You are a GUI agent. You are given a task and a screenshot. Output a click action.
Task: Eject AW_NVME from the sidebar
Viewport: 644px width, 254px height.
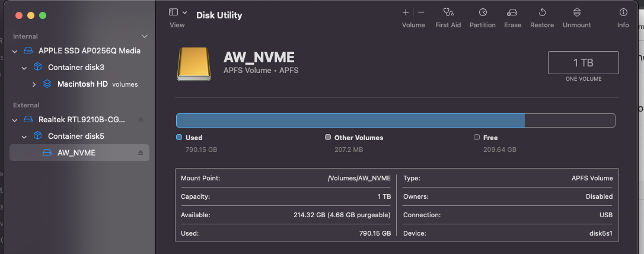coord(141,153)
